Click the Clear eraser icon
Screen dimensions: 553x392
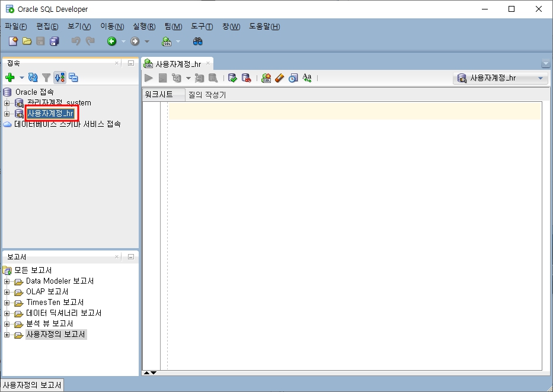pos(279,78)
